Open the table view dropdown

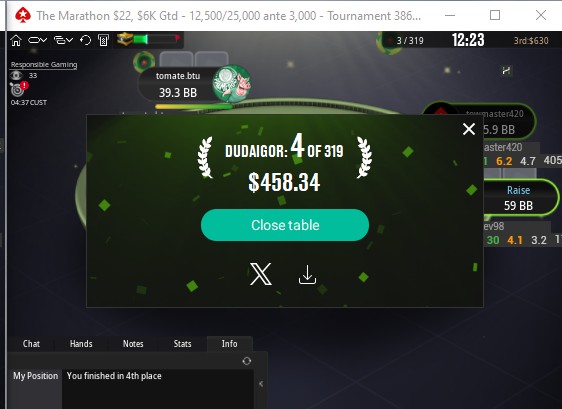[x=38, y=40]
